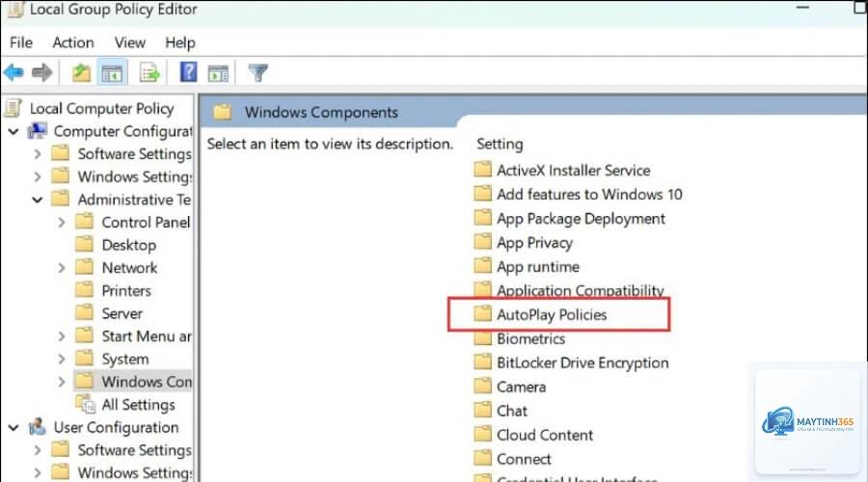This screenshot has height=482, width=868.
Task: Click the folder icon beside Biometrics
Action: click(483, 338)
